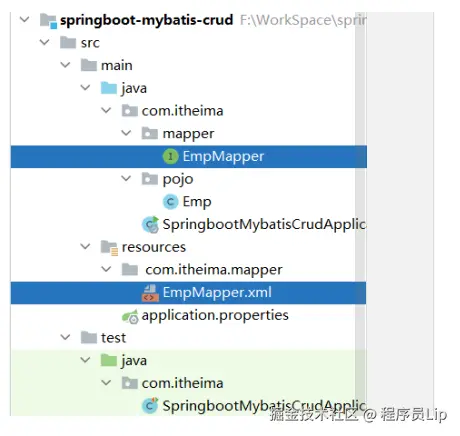
Task: Click the mapper package icon
Action: point(150,133)
